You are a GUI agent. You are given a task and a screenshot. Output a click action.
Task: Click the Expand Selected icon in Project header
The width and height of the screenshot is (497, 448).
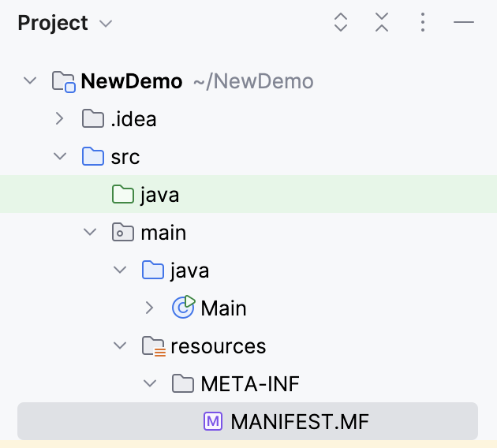click(341, 23)
